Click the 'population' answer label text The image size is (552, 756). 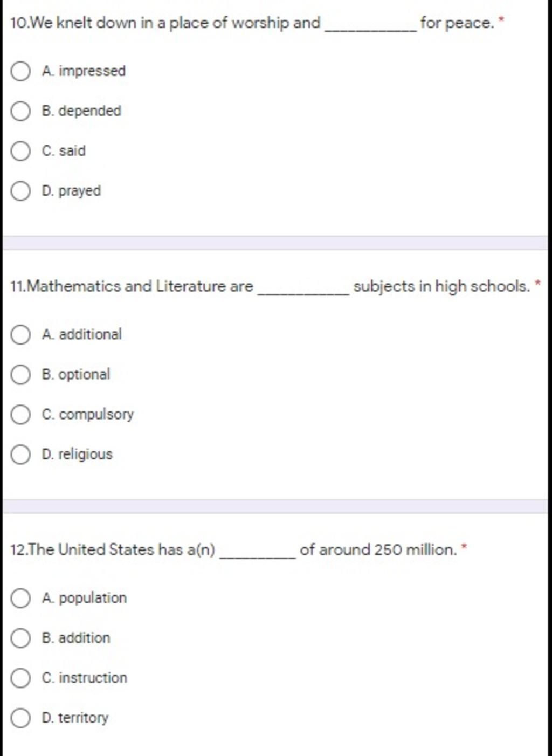click(x=93, y=599)
